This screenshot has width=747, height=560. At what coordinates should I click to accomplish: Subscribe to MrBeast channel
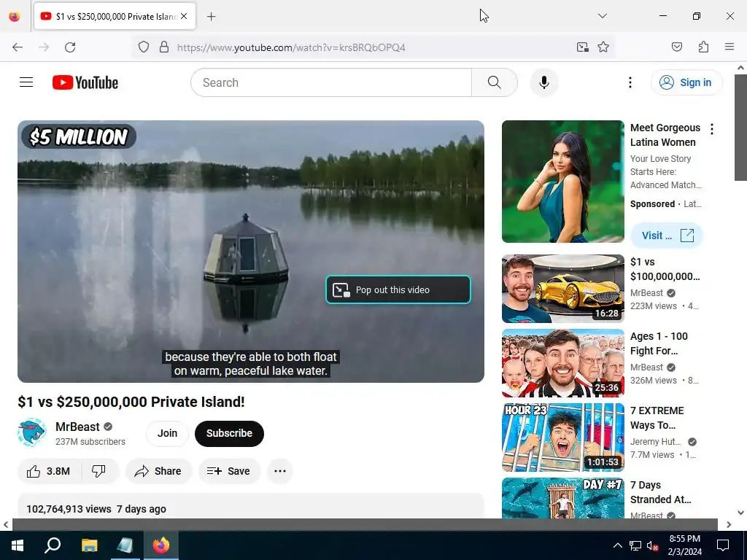[x=229, y=433]
